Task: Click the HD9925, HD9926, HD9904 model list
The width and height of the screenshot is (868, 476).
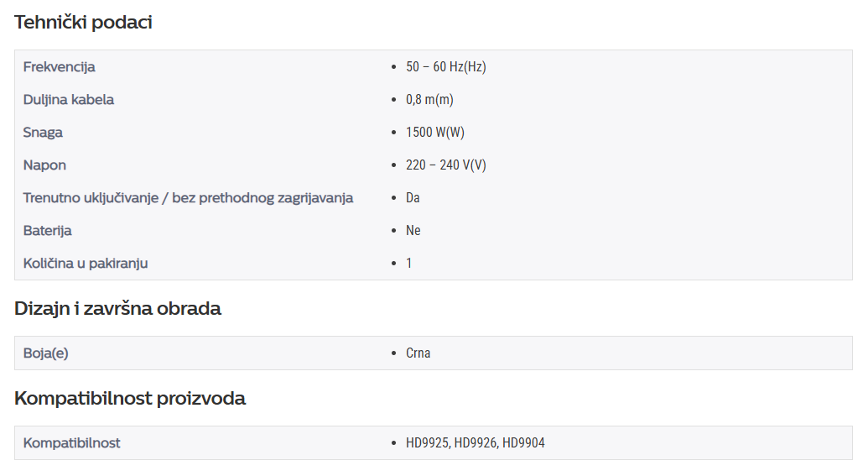Action: (x=475, y=442)
